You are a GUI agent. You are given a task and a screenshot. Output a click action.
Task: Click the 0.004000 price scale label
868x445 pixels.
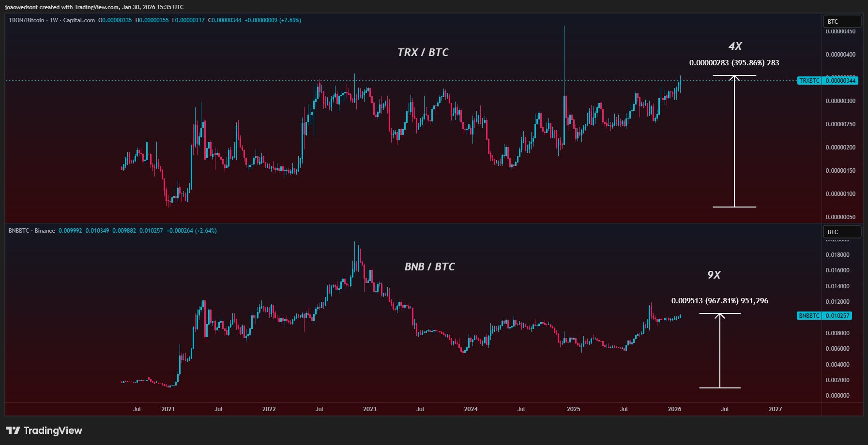click(x=838, y=365)
